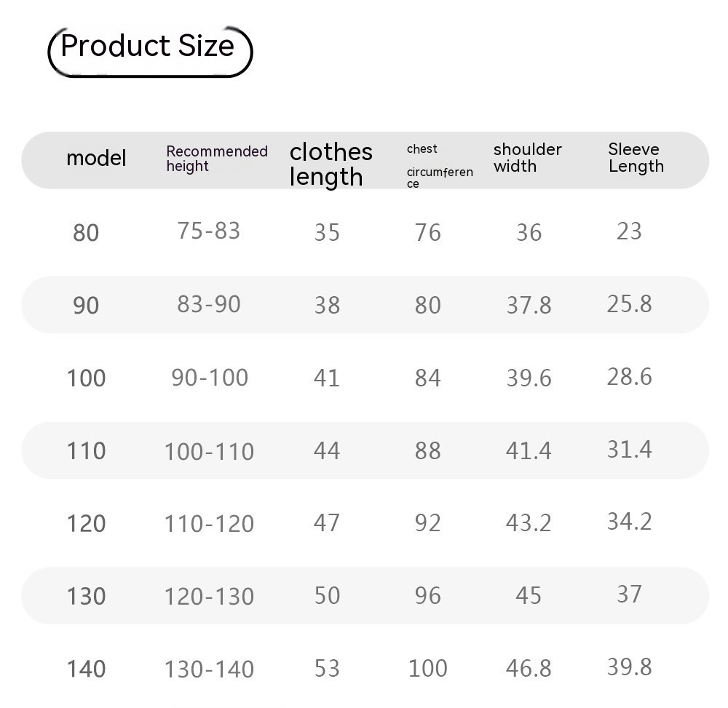The height and width of the screenshot is (708, 728).
Task: Select sleeve length value 25.8
Action: (629, 304)
